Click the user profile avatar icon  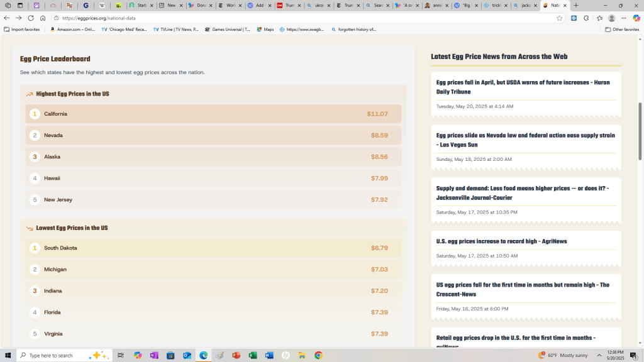(611, 18)
